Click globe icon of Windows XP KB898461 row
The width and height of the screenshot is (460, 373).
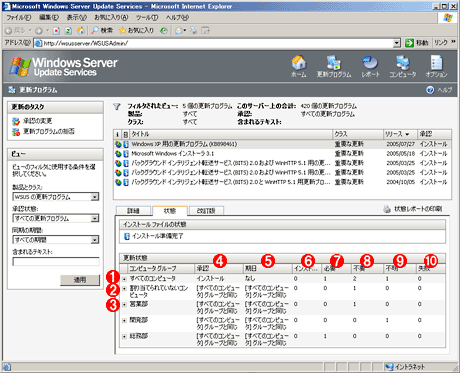tap(118, 144)
